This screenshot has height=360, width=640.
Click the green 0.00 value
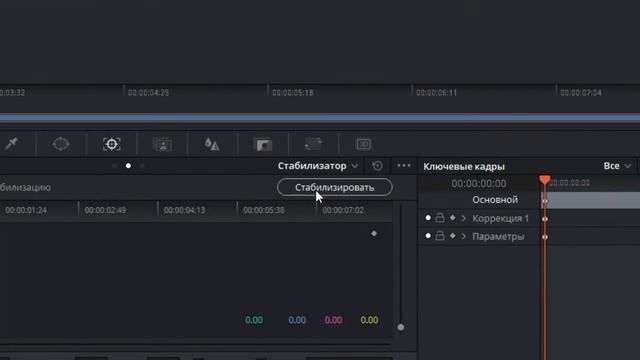click(254, 320)
